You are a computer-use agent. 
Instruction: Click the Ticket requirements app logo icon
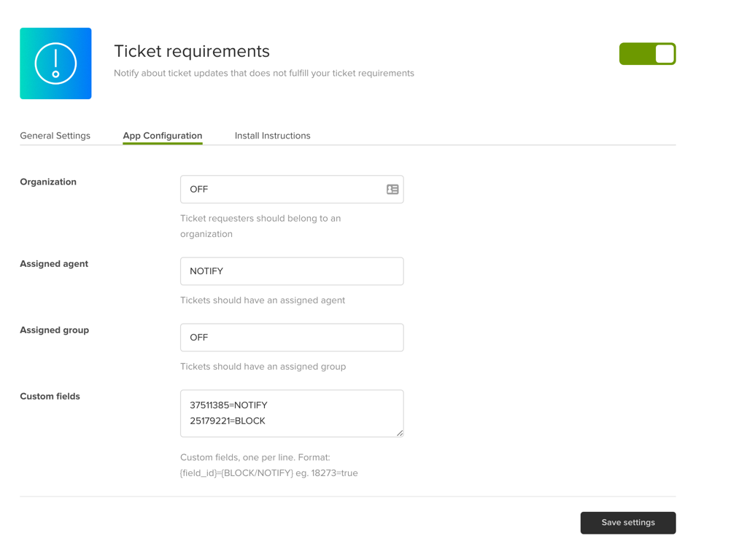[55, 63]
